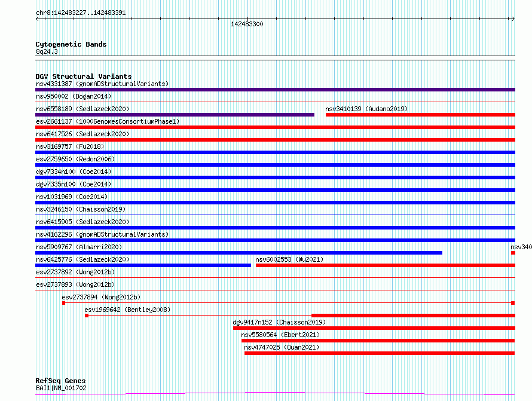
Task: Click the red bar under nsv4747025
Action: coord(380,353)
